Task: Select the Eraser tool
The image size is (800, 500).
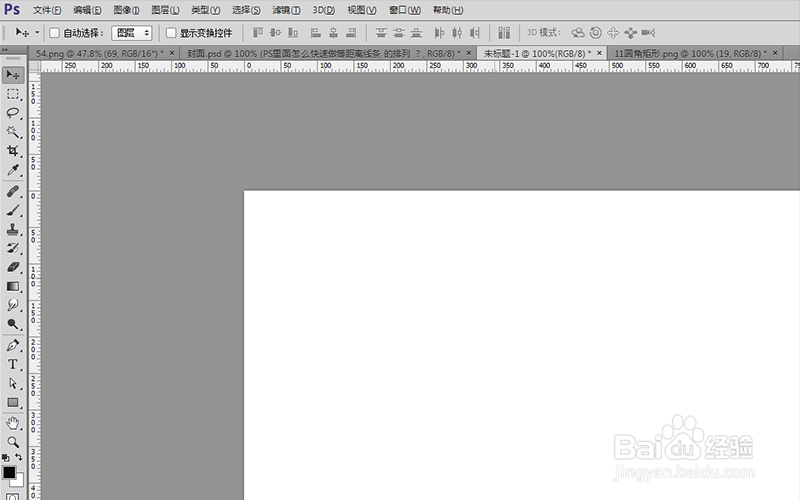Action: click(13, 267)
